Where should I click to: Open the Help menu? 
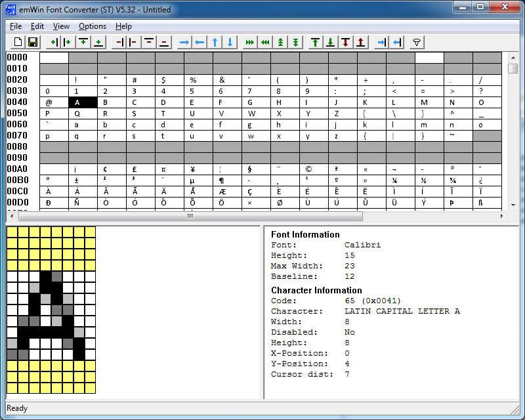123,26
